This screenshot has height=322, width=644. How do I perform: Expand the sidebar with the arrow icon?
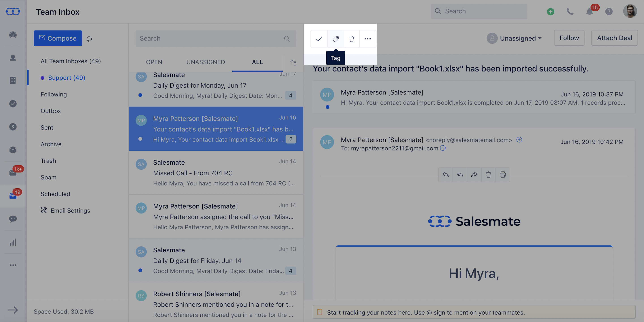click(13, 310)
